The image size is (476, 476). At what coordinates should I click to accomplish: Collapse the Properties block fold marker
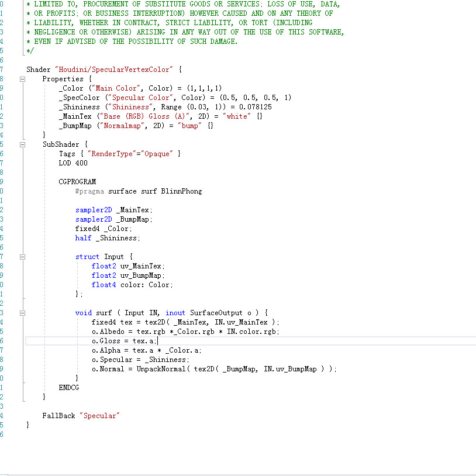pyautogui.click(x=22, y=79)
